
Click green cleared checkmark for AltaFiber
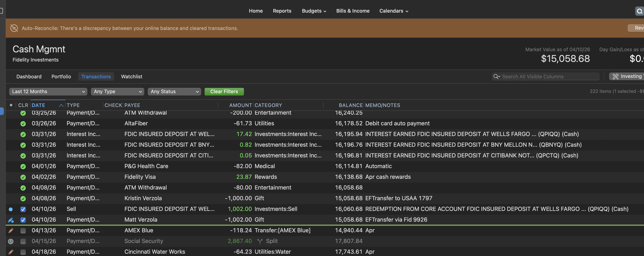click(23, 124)
